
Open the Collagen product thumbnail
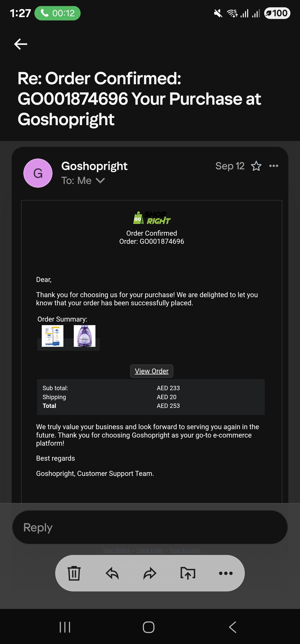[x=84, y=336]
